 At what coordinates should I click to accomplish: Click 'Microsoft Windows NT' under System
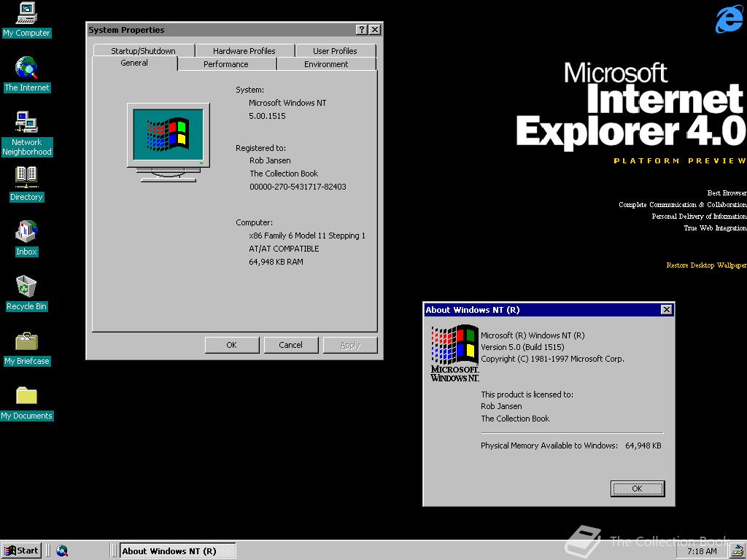click(287, 103)
